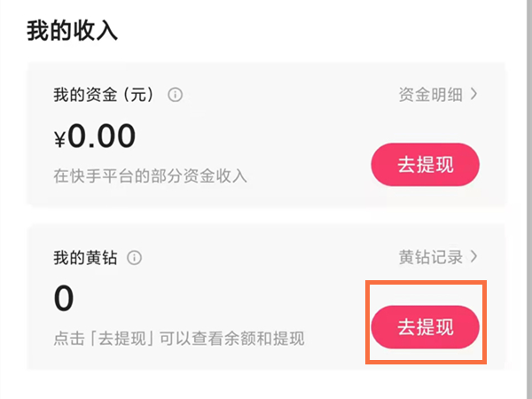This screenshot has height=399, width=532.
Task: Click the 余额和提现 words in the hint
Action: [x=263, y=339]
